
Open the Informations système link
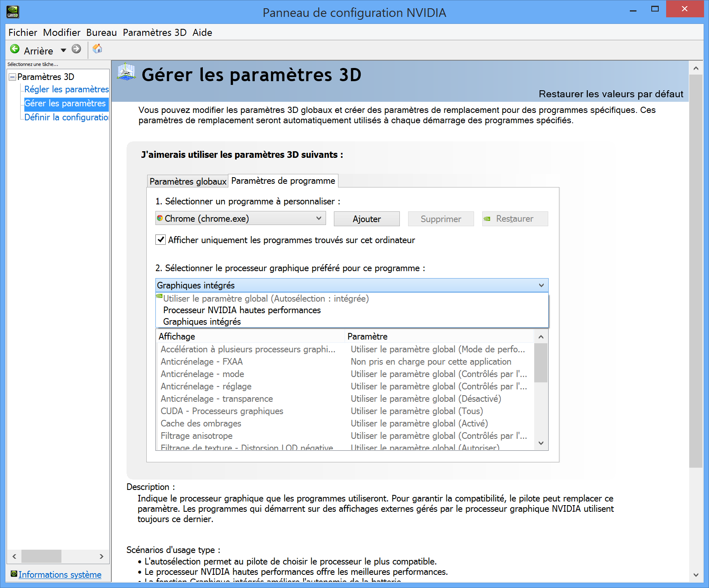(x=60, y=574)
